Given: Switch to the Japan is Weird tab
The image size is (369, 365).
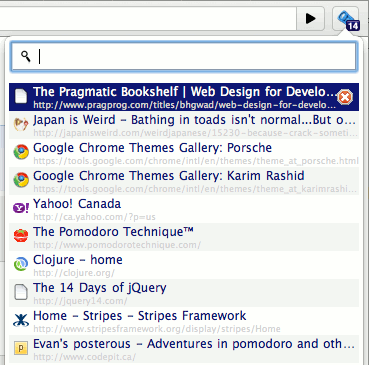Looking at the screenshot, I should (x=184, y=125).
